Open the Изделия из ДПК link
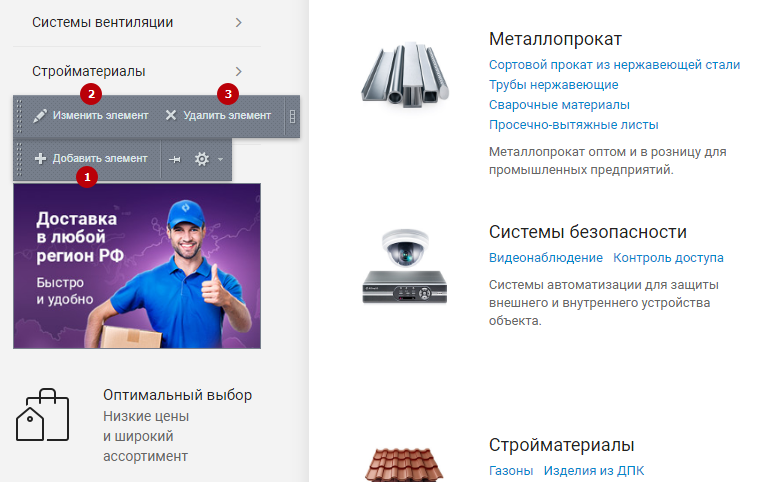 (593, 470)
